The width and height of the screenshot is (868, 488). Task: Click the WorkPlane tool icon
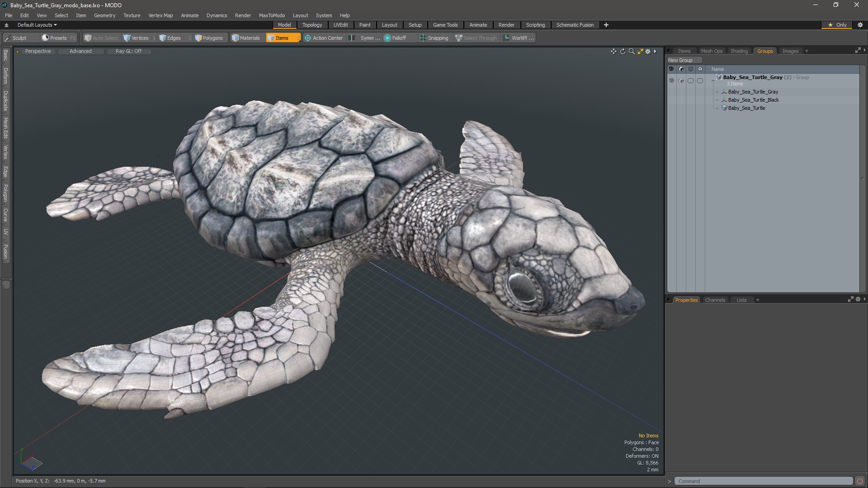(506, 38)
